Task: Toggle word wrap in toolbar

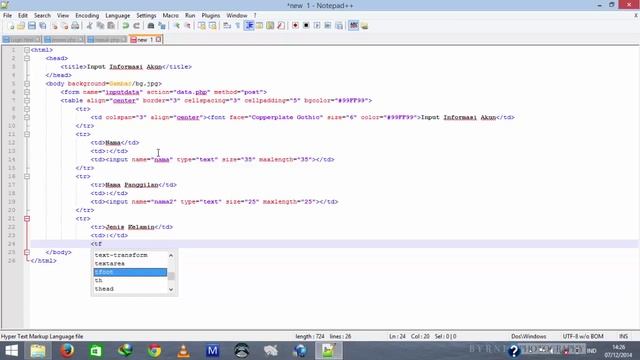Action: (x=227, y=26)
